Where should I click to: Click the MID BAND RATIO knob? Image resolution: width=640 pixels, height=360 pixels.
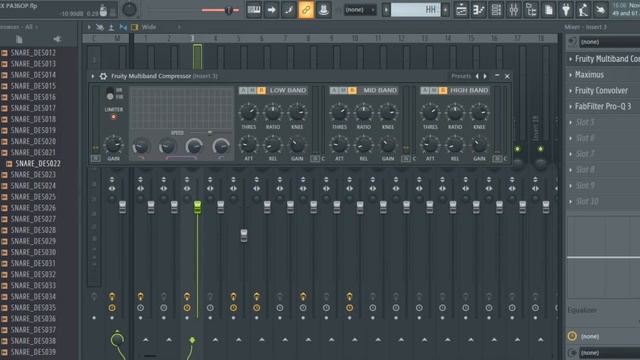click(x=364, y=112)
